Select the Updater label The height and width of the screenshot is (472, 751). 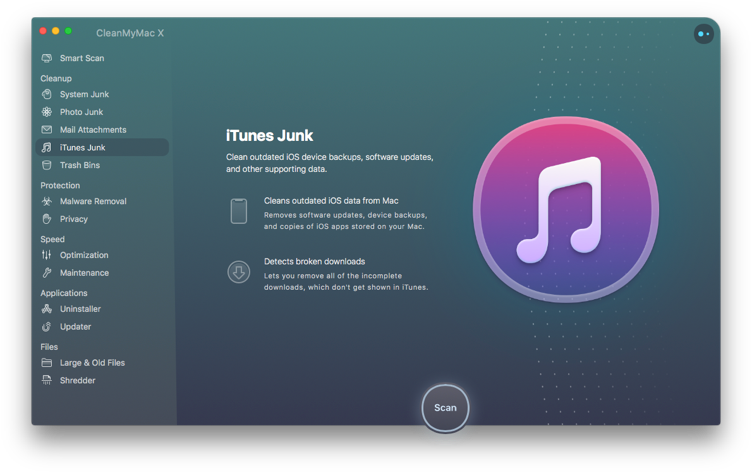(x=75, y=326)
